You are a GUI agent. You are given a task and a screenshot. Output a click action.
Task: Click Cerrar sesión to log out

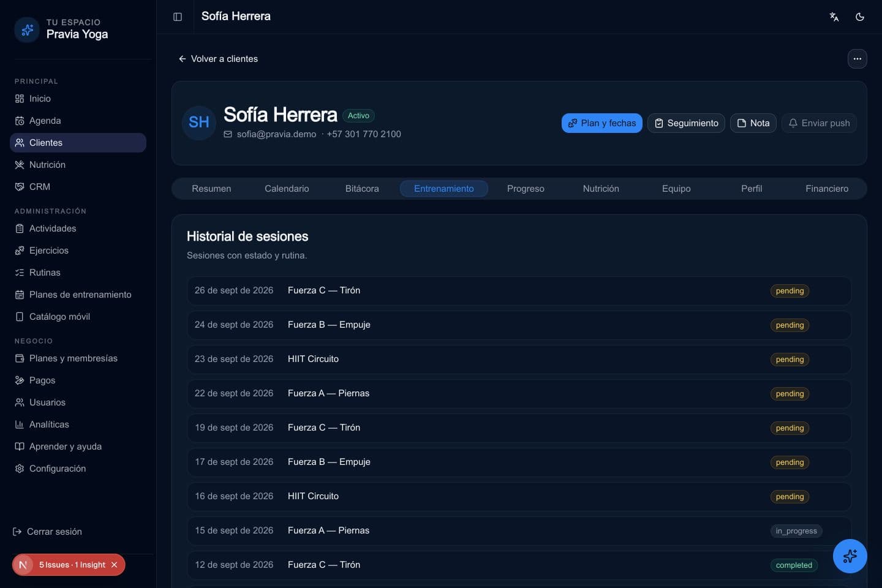click(x=47, y=532)
